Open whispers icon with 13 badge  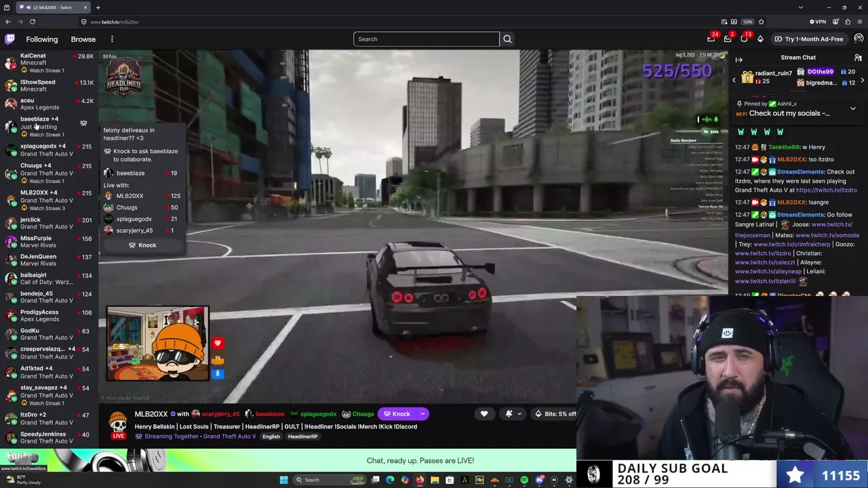click(x=744, y=39)
